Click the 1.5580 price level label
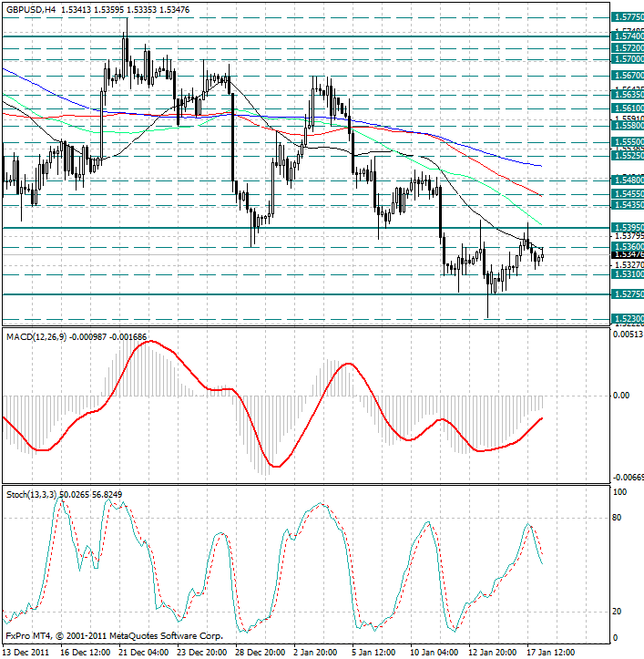This screenshot has width=644, height=659. tap(628, 125)
